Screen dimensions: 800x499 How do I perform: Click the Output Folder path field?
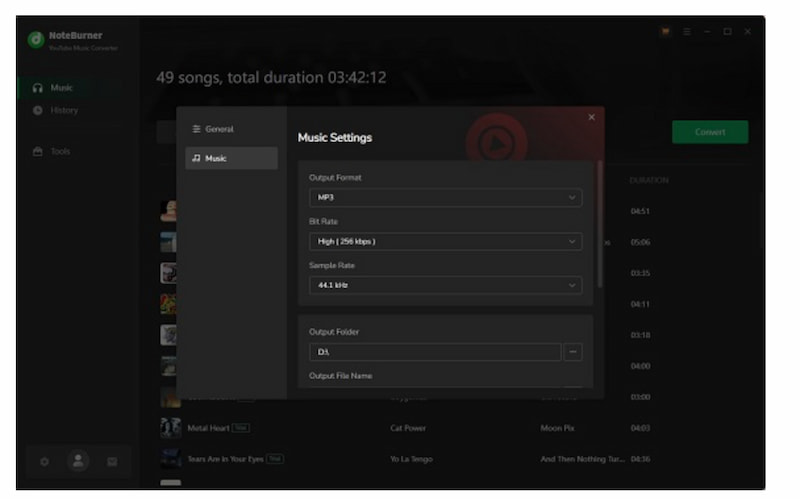[x=435, y=352]
